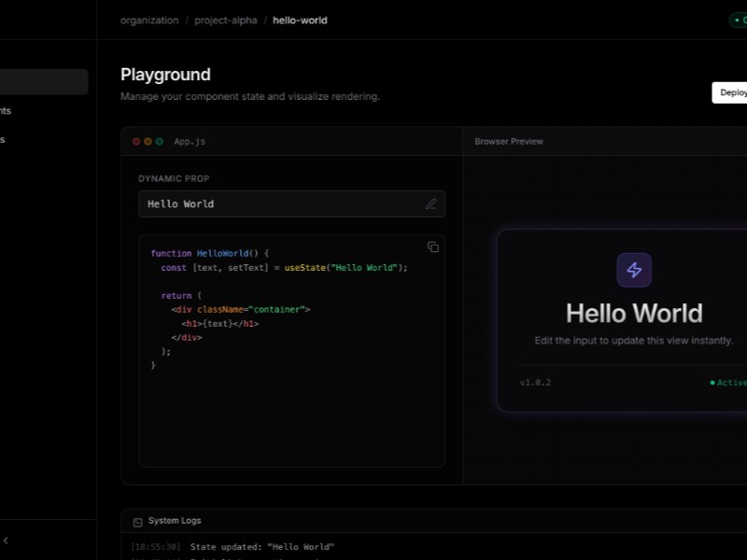Click the Hello World dynamic prop input
Viewport: 747px width, 560px height.
coord(280,204)
